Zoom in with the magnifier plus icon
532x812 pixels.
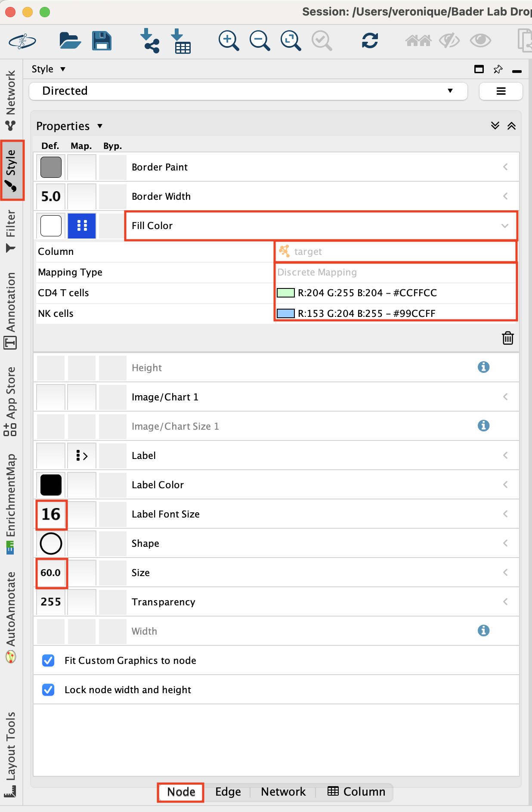coord(229,41)
